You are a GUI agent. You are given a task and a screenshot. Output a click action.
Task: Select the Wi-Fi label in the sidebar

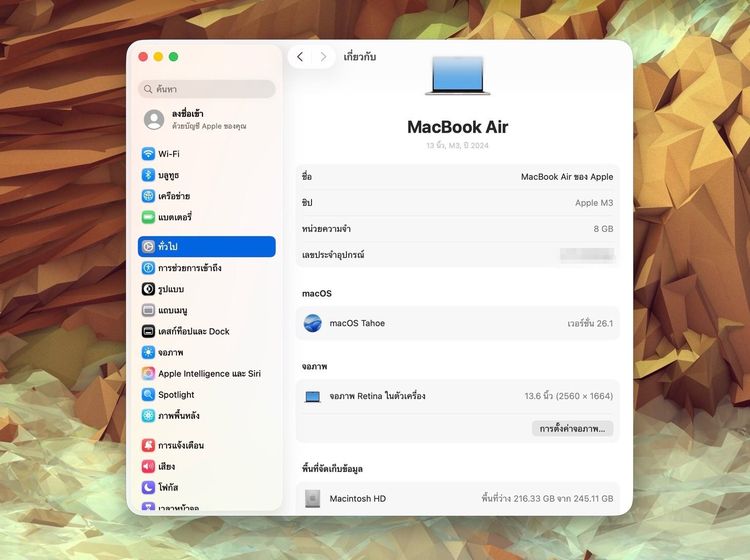tap(169, 154)
